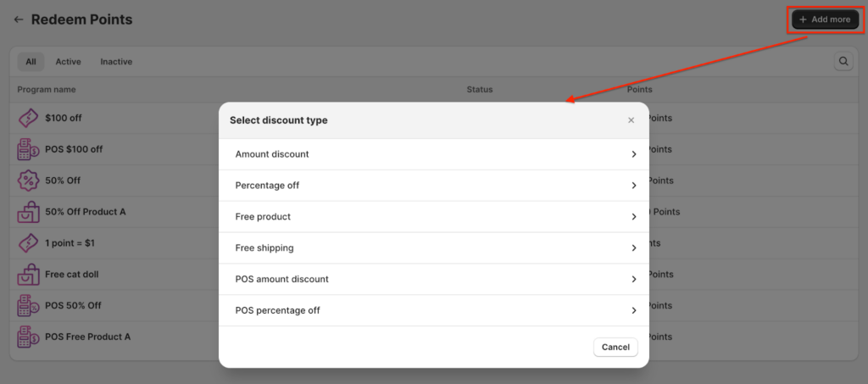Expand the Free shipping chevron
Image resolution: width=868 pixels, height=384 pixels.
[x=633, y=248]
